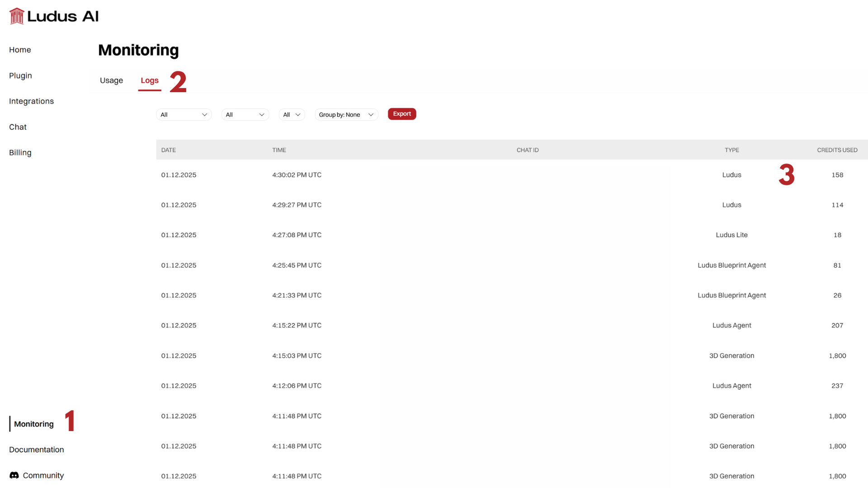Viewport: 868px width, 488px height.
Task: Click the CREDITS USED column header
Action: point(837,150)
